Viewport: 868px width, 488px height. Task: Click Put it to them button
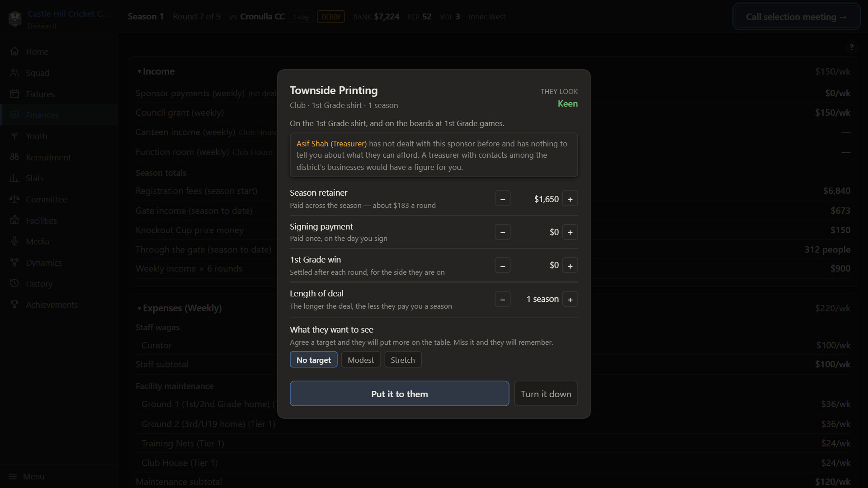pos(399,394)
